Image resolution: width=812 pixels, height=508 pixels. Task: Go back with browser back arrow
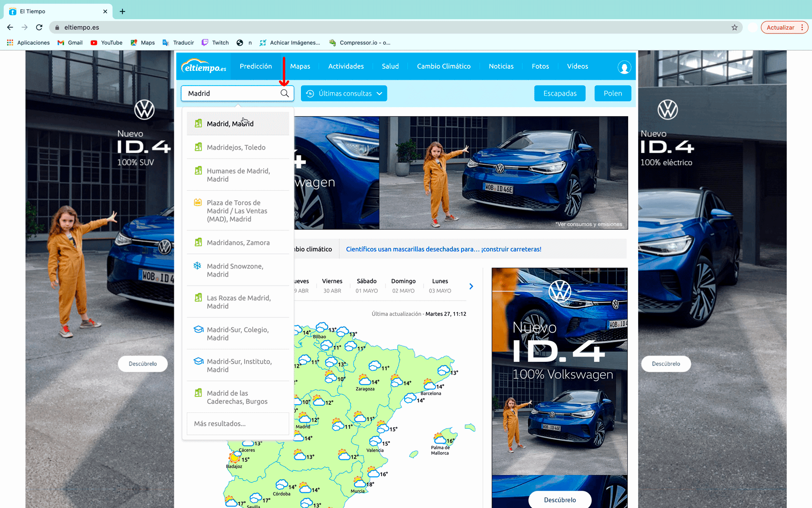click(x=10, y=27)
